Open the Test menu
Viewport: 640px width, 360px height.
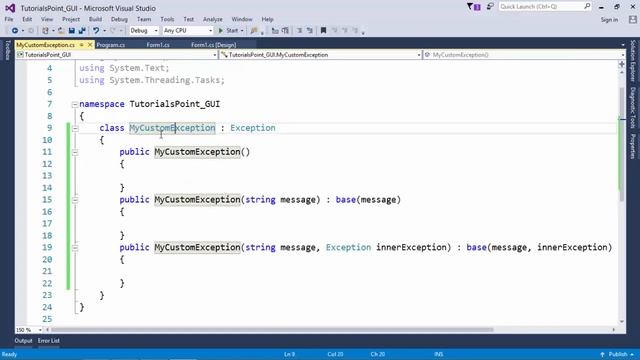click(189, 19)
